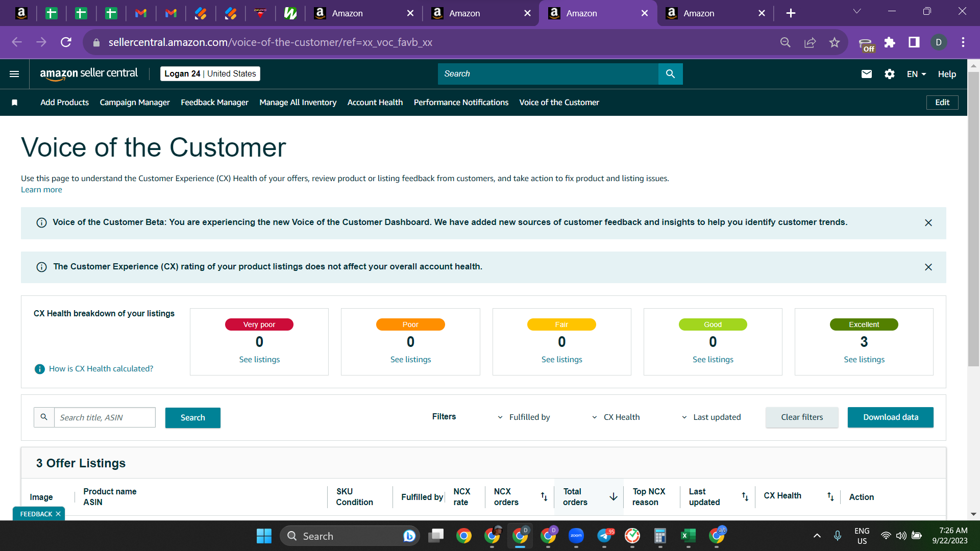Open Performance Notifications

[461, 103]
